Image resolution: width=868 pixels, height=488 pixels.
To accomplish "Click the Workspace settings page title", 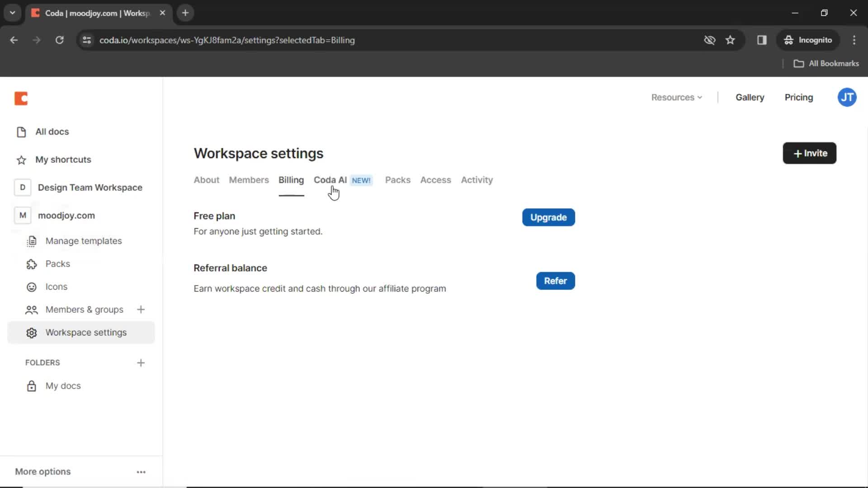I will pyautogui.click(x=259, y=154).
